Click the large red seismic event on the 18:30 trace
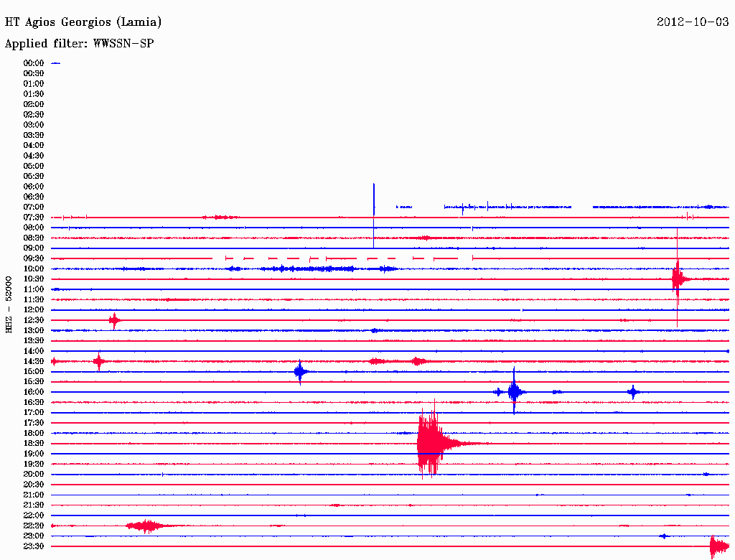This screenshot has height=560, width=735. click(432, 443)
